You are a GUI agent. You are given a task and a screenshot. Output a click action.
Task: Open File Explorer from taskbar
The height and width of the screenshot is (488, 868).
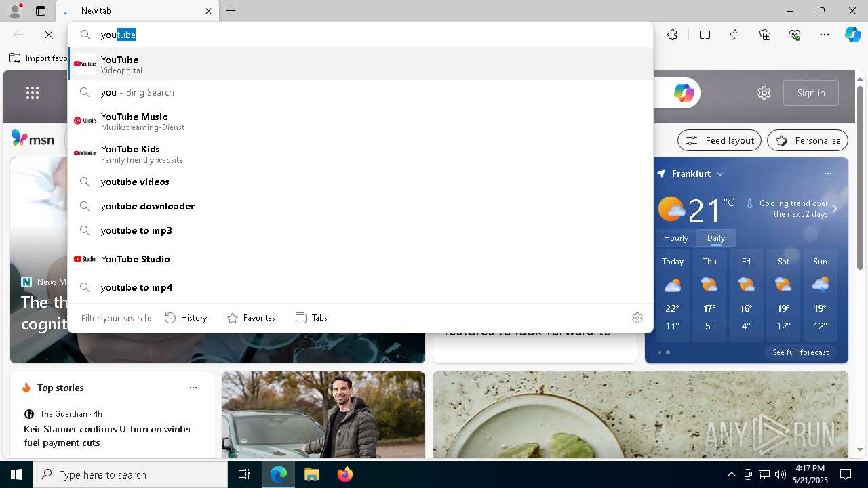[x=311, y=474]
